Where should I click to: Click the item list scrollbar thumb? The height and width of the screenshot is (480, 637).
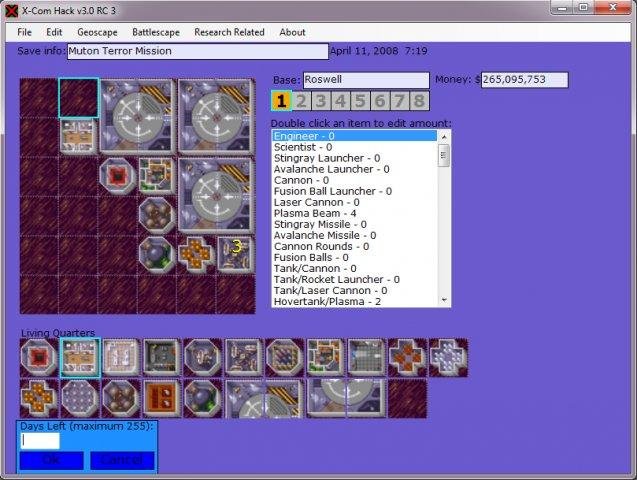(x=444, y=155)
